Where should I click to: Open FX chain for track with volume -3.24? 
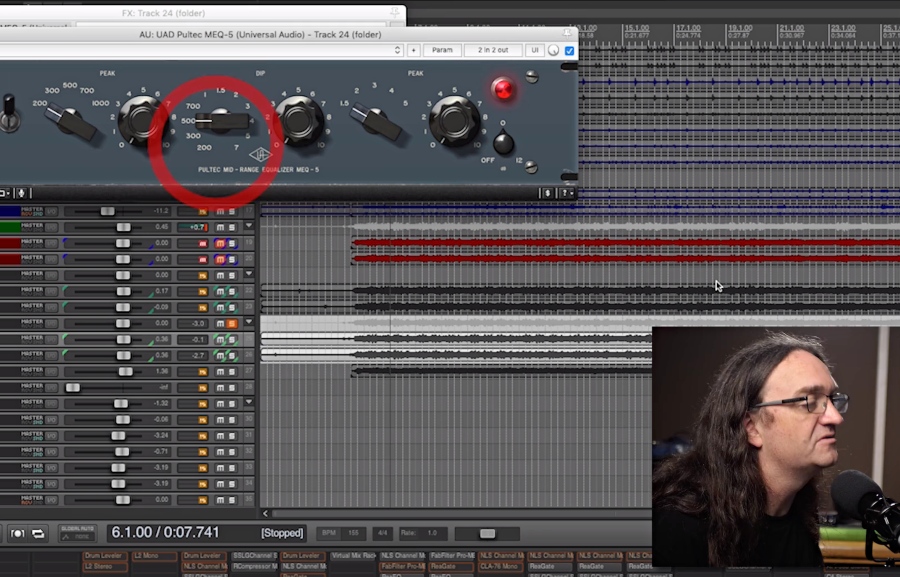coord(202,436)
